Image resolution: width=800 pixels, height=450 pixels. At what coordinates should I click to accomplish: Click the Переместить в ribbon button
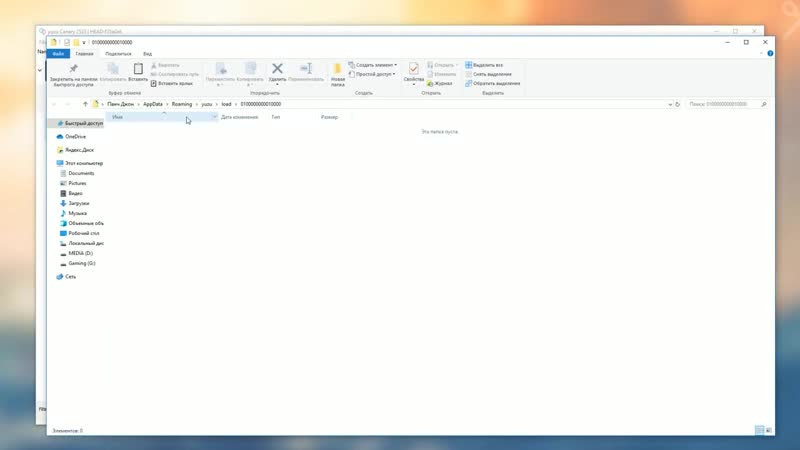(220, 74)
